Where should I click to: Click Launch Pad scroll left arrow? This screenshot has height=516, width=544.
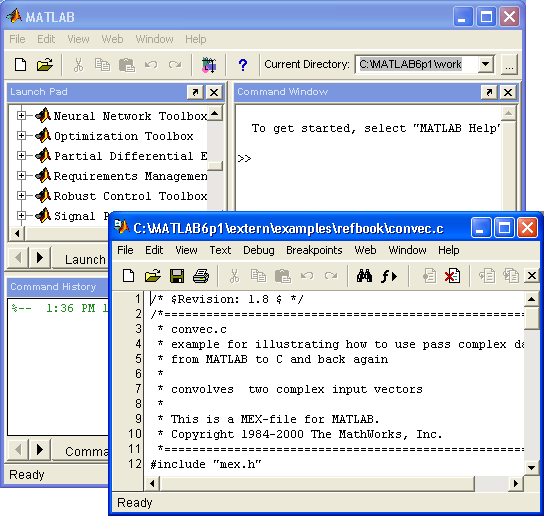coord(17,234)
